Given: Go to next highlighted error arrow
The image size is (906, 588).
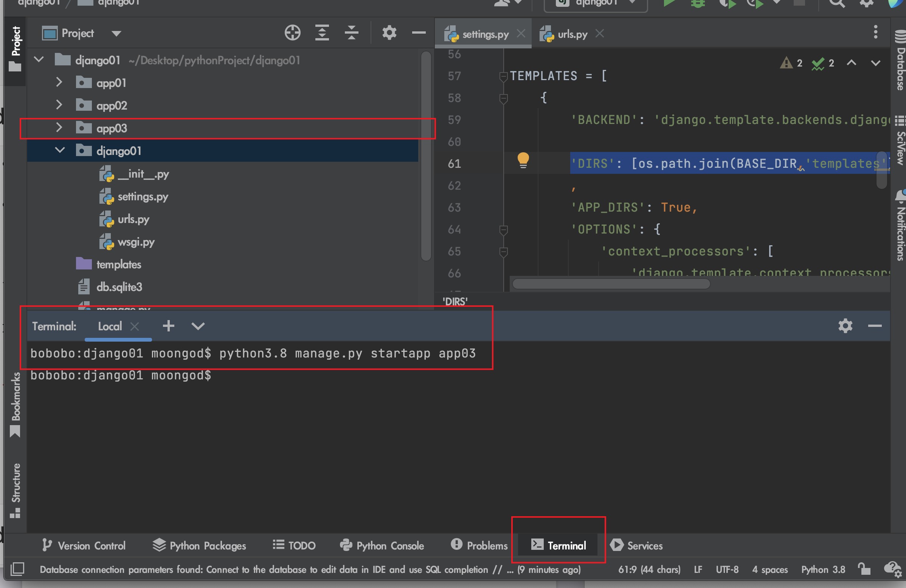Looking at the screenshot, I should click(x=875, y=63).
